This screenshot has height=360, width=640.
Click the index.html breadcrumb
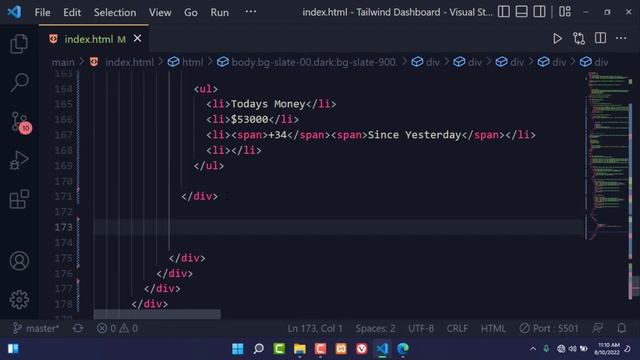pyautogui.click(x=129, y=62)
